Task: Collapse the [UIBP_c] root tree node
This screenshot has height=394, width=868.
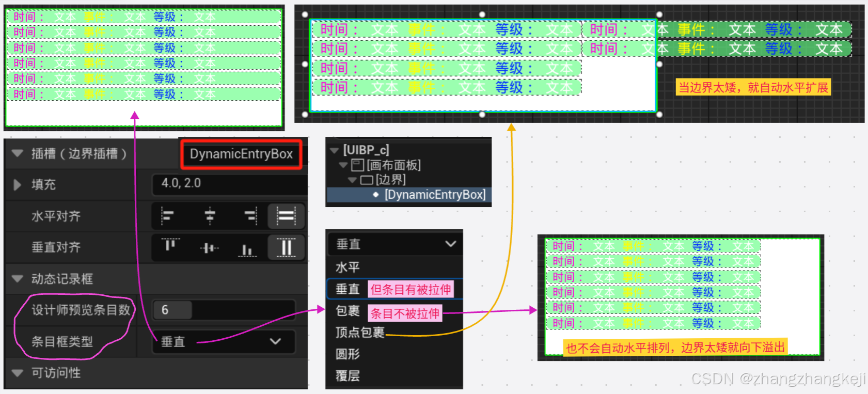Action: click(x=334, y=150)
